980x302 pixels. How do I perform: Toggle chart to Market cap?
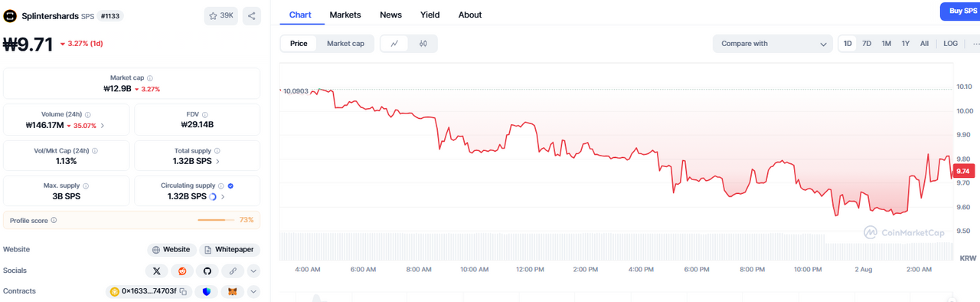coord(345,44)
